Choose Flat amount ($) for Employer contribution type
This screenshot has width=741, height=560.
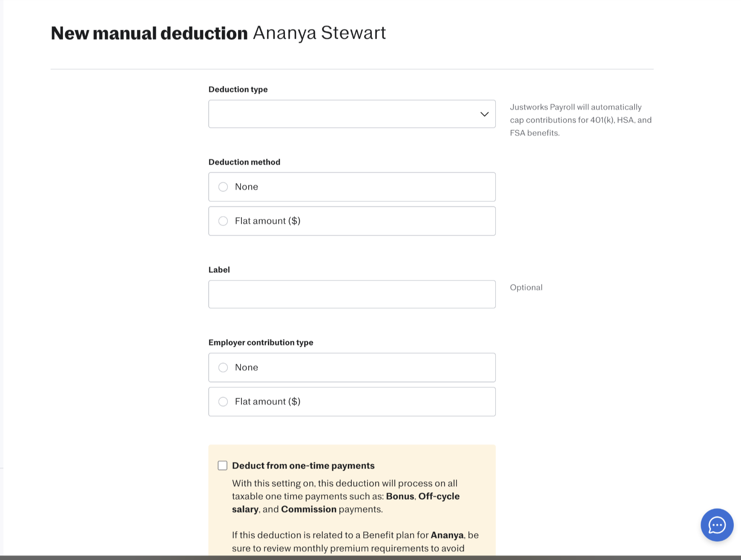point(352,401)
